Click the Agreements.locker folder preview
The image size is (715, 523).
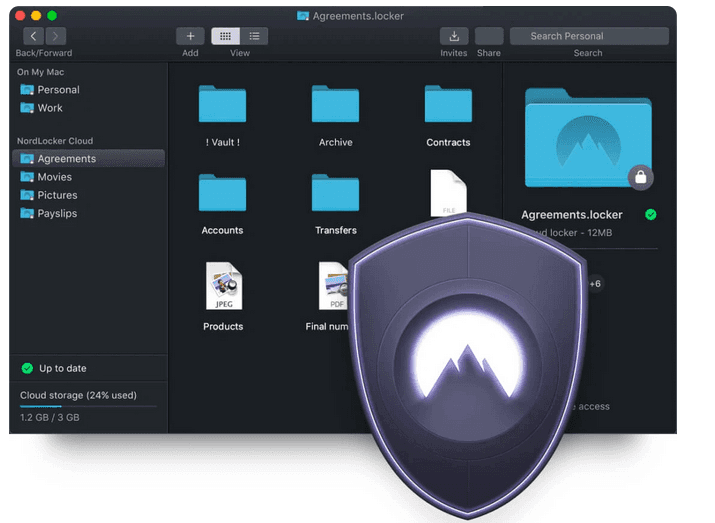pyautogui.click(x=588, y=138)
